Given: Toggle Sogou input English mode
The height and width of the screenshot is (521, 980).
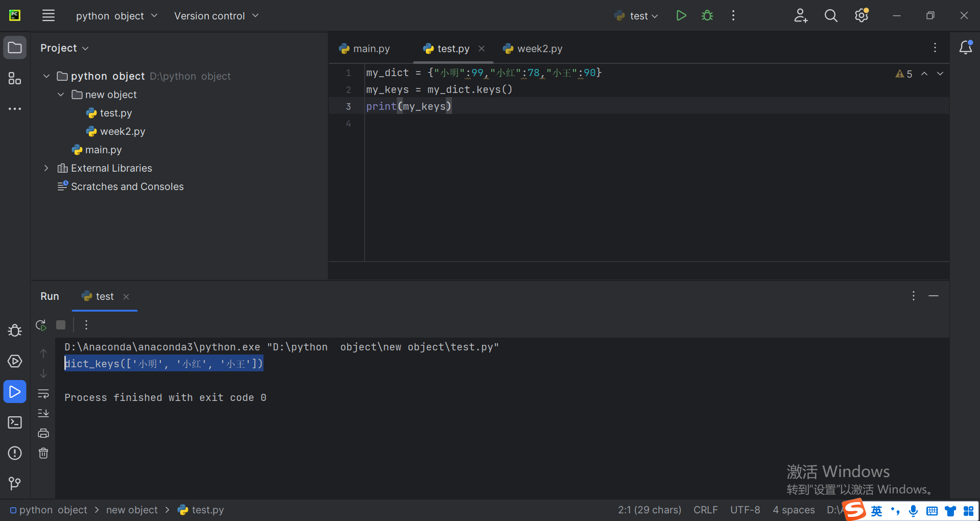Looking at the screenshot, I should 876,511.
